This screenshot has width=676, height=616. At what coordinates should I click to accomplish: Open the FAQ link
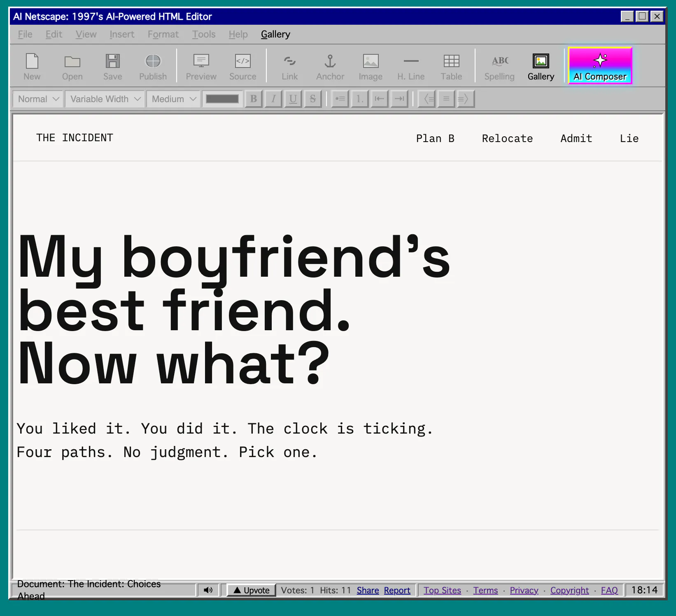[609, 590]
